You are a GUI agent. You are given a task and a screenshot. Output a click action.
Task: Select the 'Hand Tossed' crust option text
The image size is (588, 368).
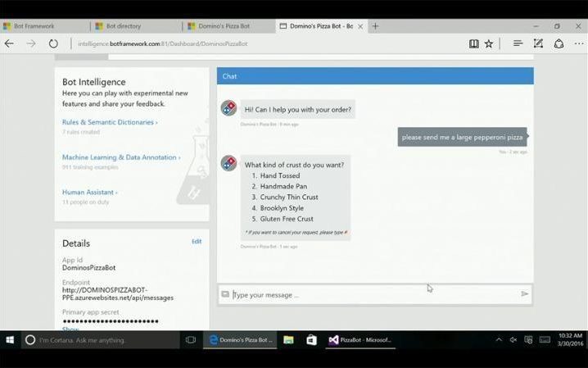pos(280,175)
